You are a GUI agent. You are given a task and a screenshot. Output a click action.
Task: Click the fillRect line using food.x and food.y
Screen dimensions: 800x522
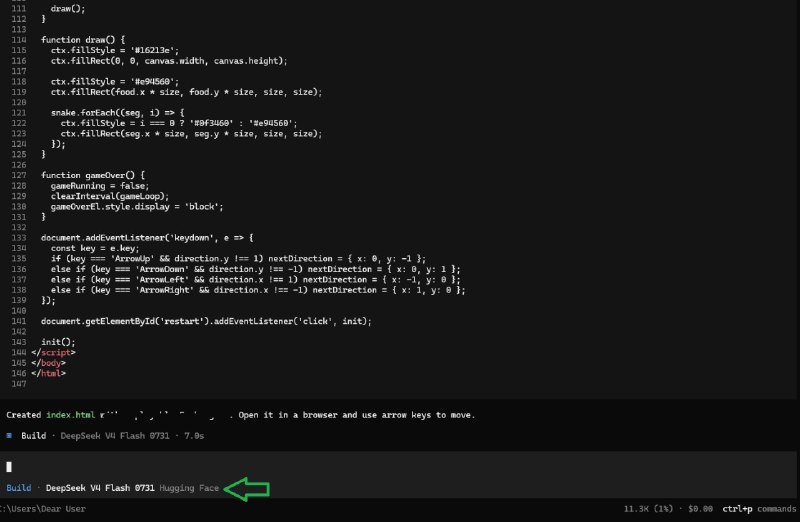click(x=186, y=92)
